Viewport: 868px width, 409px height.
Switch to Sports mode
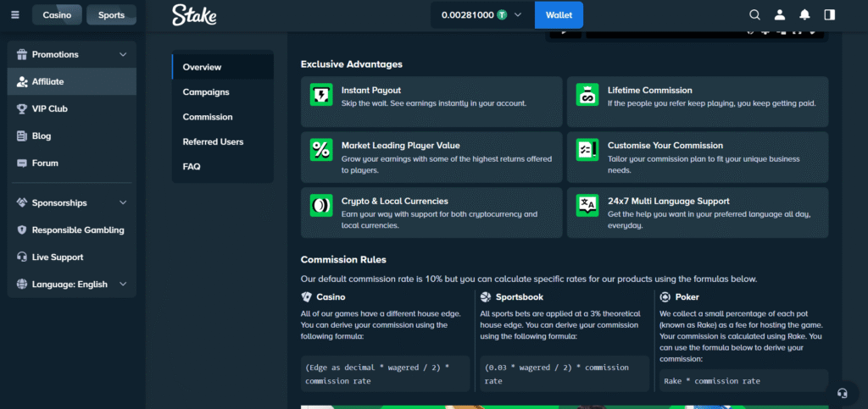[x=111, y=15]
